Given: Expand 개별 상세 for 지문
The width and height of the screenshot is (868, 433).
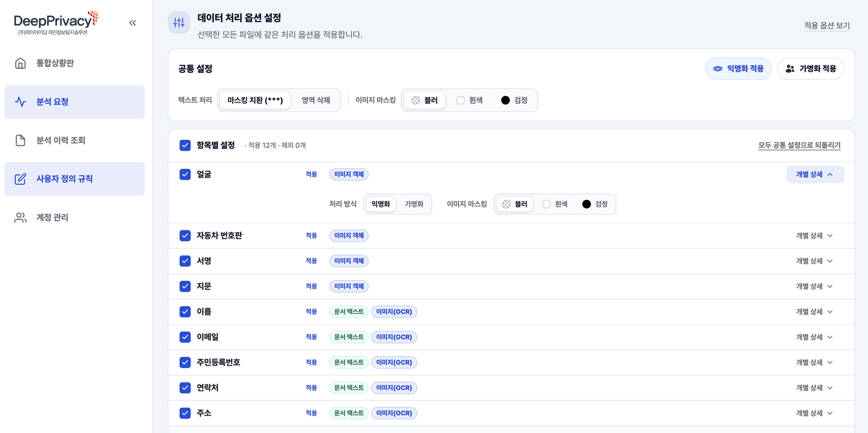Looking at the screenshot, I should tap(815, 286).
